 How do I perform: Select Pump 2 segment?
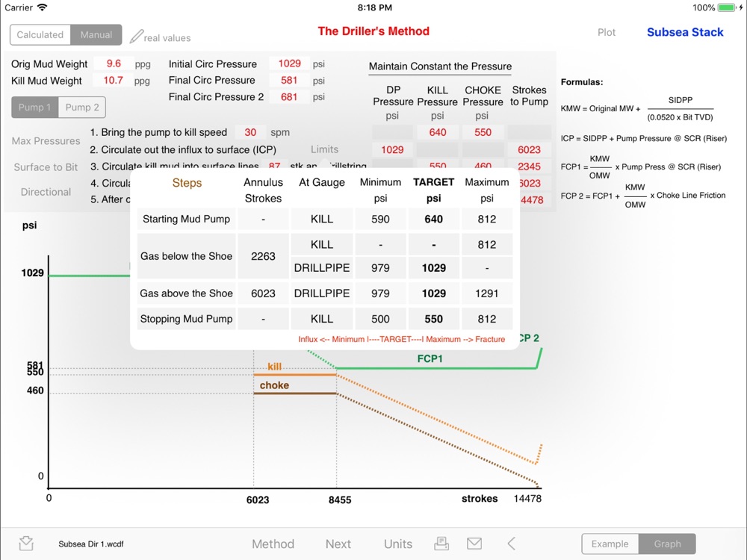(82, 107)
